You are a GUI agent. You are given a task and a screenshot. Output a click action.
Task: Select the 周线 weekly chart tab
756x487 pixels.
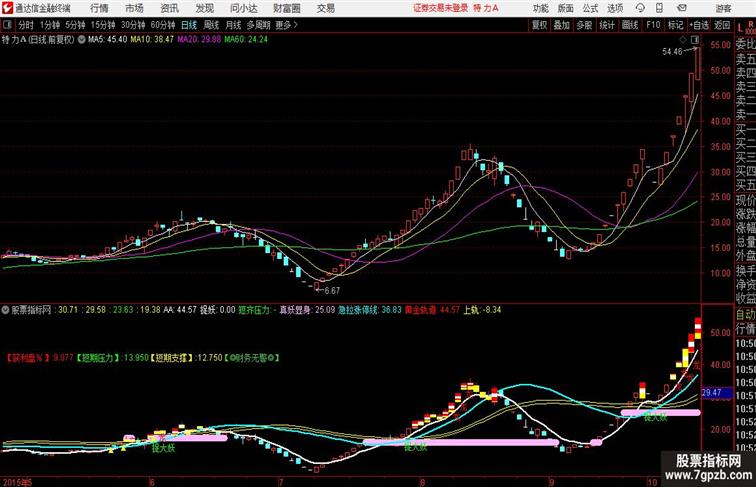click(211, 25)
